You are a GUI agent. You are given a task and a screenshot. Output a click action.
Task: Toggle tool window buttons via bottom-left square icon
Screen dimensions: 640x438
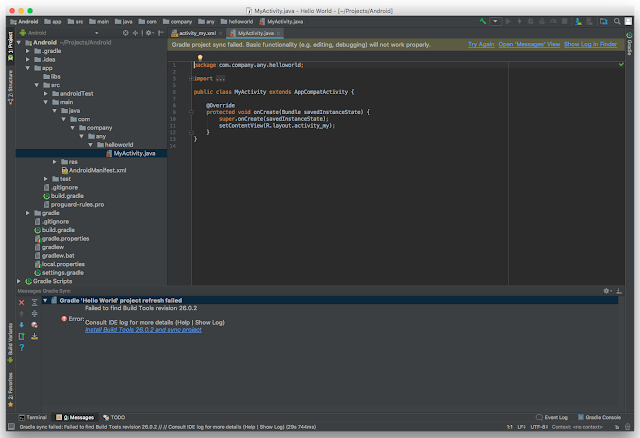(11, 427)
